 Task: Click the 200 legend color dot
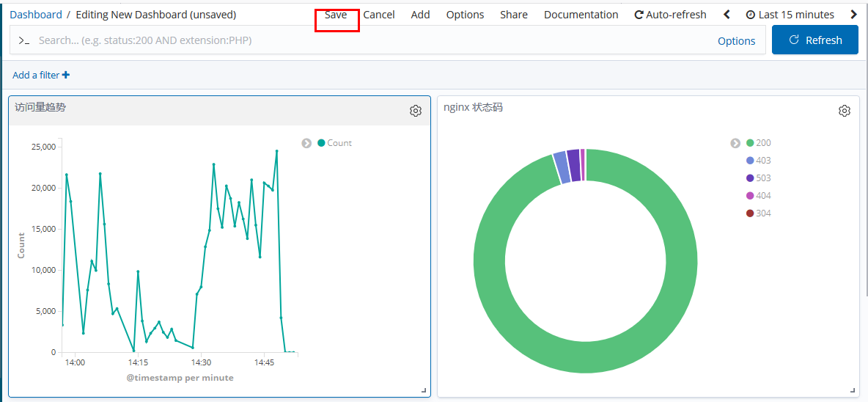point(750,143)
